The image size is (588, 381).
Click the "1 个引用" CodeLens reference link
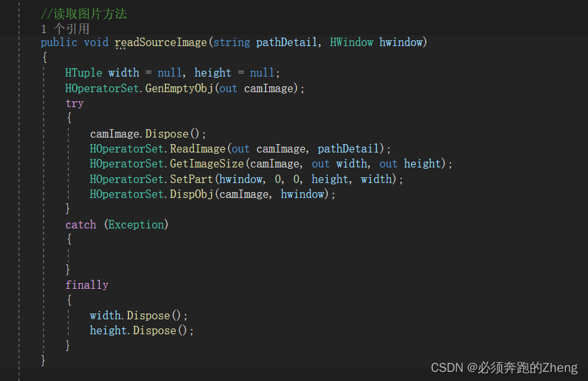65,29
